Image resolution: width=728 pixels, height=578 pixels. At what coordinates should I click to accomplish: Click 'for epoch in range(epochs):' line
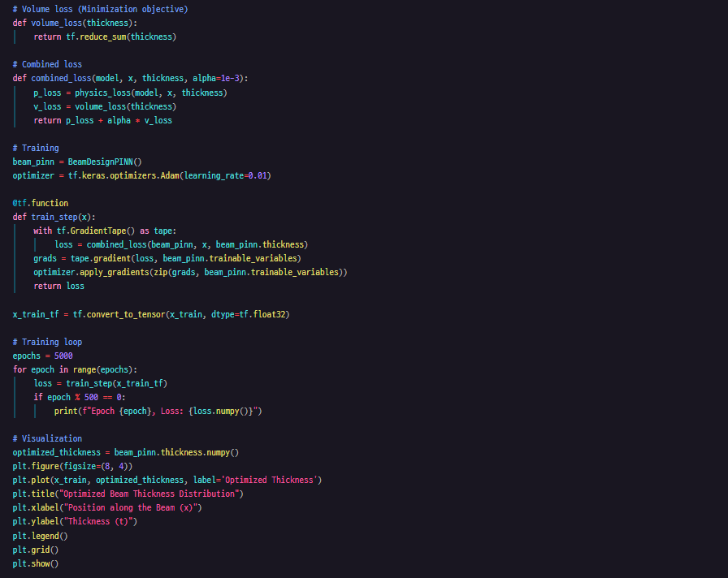(75, 369)
